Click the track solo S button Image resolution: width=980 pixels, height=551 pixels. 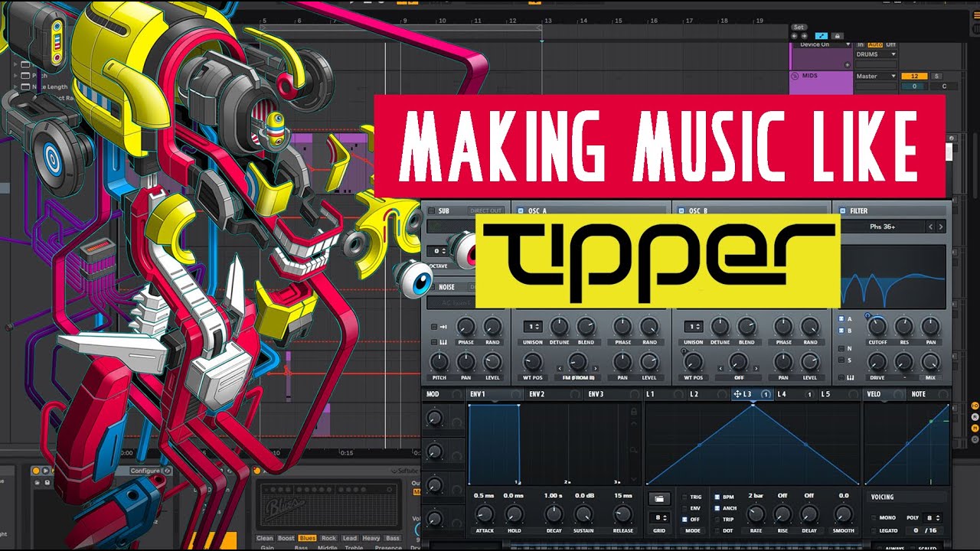pos(936,77)
